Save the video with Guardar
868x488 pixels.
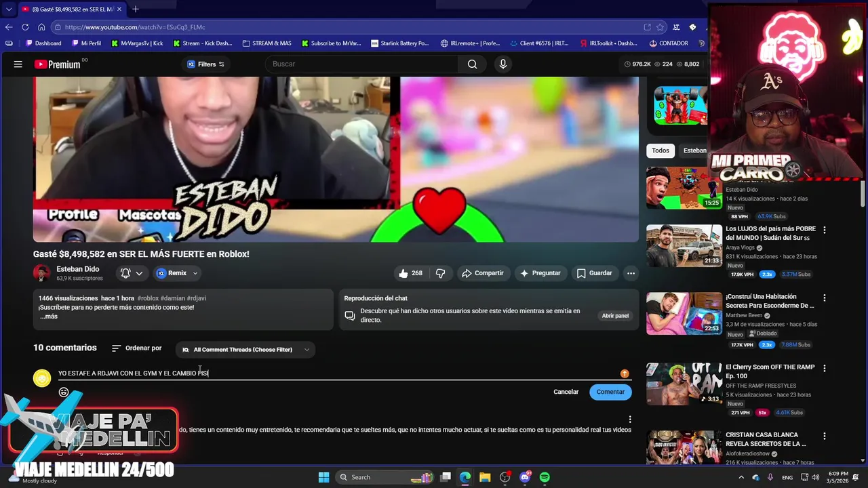pos(594,273)
